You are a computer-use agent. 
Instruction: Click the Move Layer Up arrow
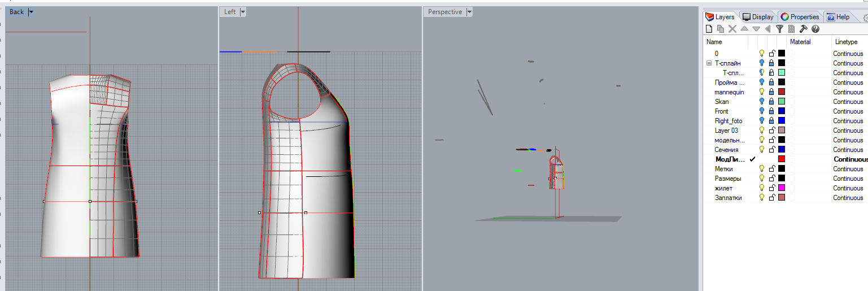tap(744, 29)
